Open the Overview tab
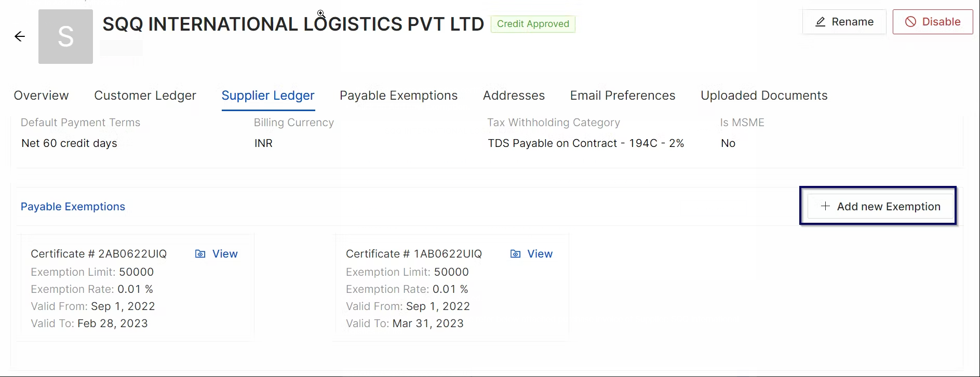 [x=41, y=96]
